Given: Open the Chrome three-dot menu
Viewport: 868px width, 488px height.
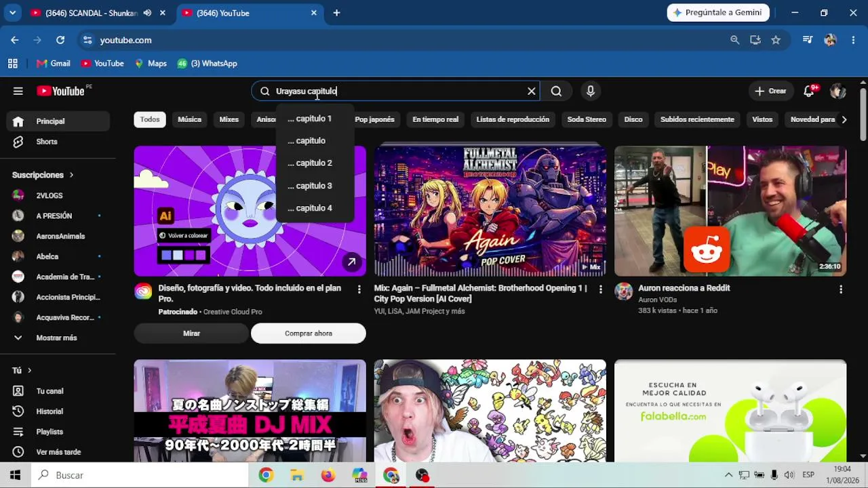Looking at the screenshot, I should (x=853, y=40).
